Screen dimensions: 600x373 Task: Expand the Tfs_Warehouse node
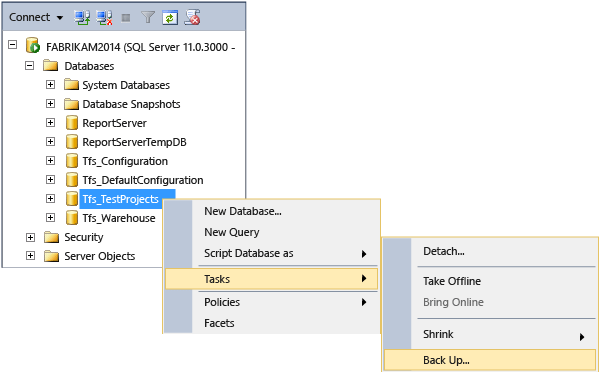50,218
